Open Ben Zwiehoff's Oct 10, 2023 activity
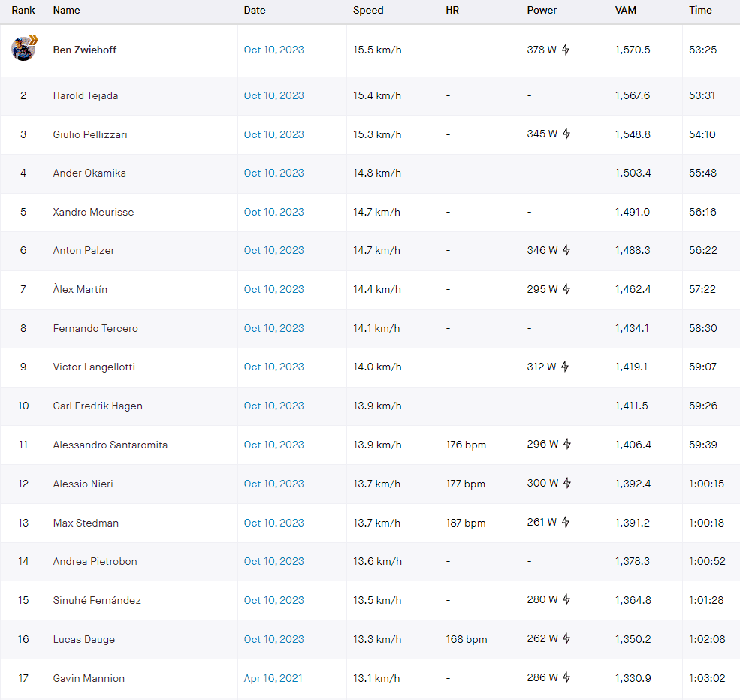Screen dimensions: 740x700 (x=273, y=50)
